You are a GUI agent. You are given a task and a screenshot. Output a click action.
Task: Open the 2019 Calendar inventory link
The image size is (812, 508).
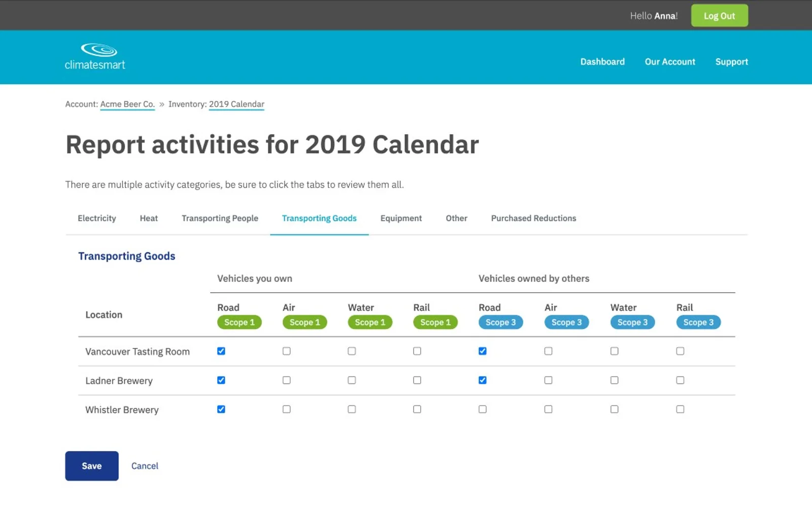coord(236,104)
